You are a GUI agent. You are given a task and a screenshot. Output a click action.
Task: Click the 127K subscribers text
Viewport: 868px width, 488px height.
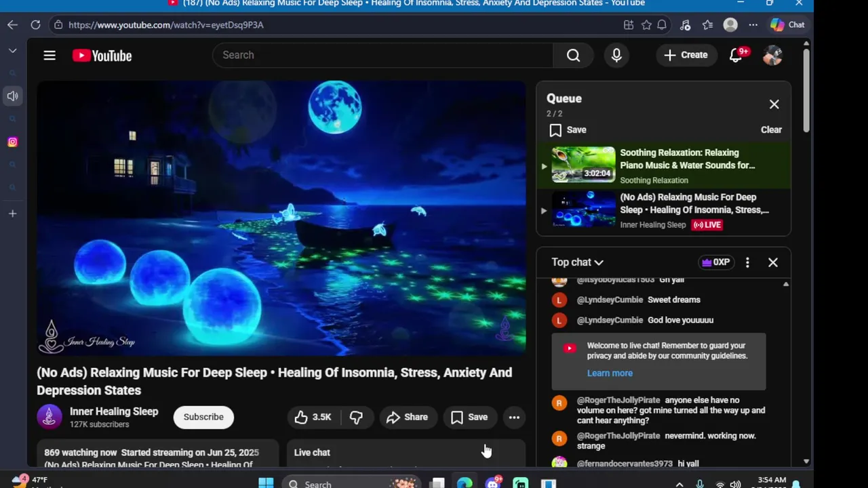tap(99, 424)
